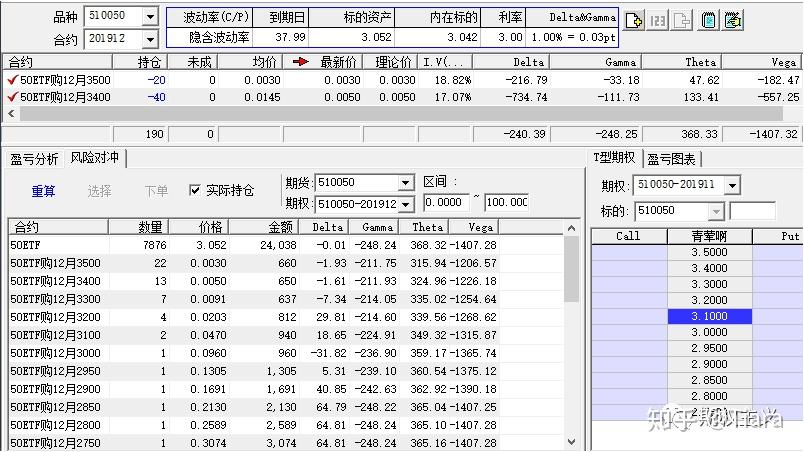Viewport: 804px width, 452px height.
Task: Select strike price 2.8500 row
Action: [710, 380]
